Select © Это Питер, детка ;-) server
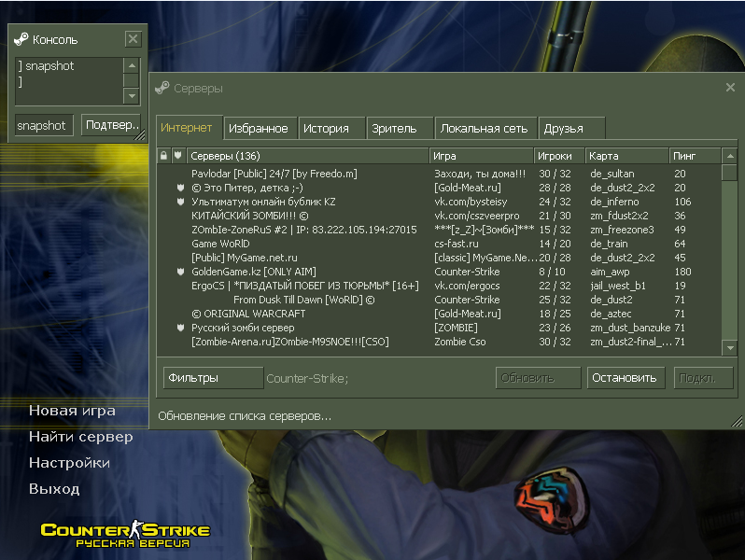 point(439,188)
